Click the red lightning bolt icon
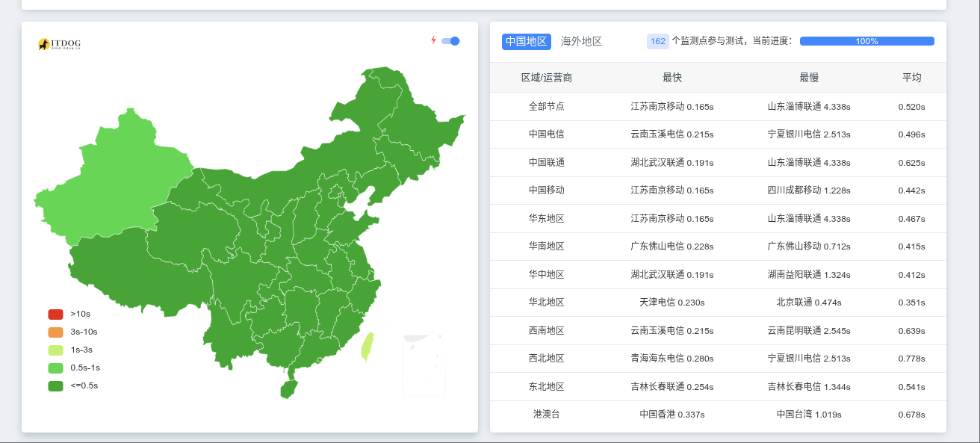 click(433, 40)
